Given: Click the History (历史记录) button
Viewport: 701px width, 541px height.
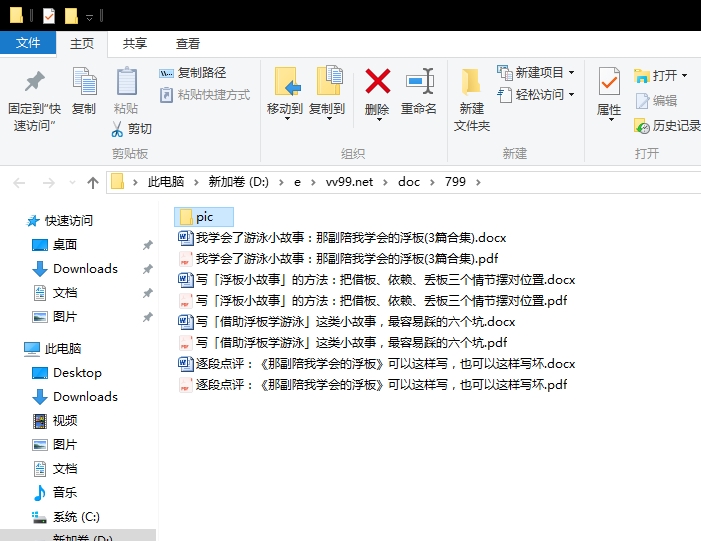Looking at the screenshot, I should (667, 126).
